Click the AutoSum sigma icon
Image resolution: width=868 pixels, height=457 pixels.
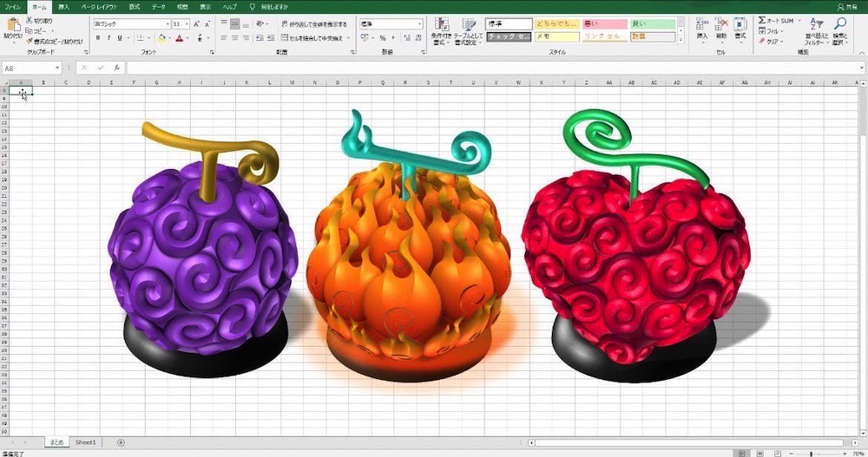[762, 20]
